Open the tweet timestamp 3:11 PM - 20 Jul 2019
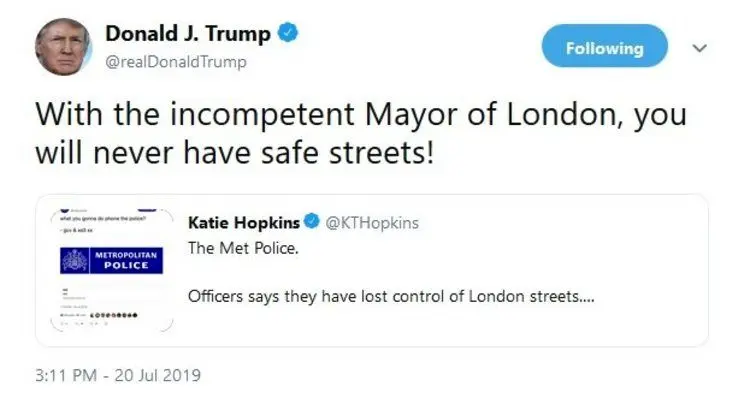Screen dimensions: 750x398 [118, 375]
